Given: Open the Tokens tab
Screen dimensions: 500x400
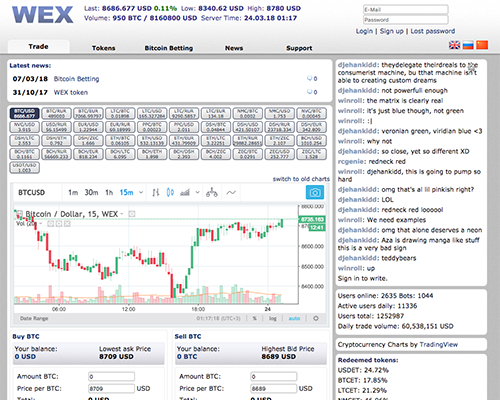Looking at the screenshot, I should coord(103,48).
